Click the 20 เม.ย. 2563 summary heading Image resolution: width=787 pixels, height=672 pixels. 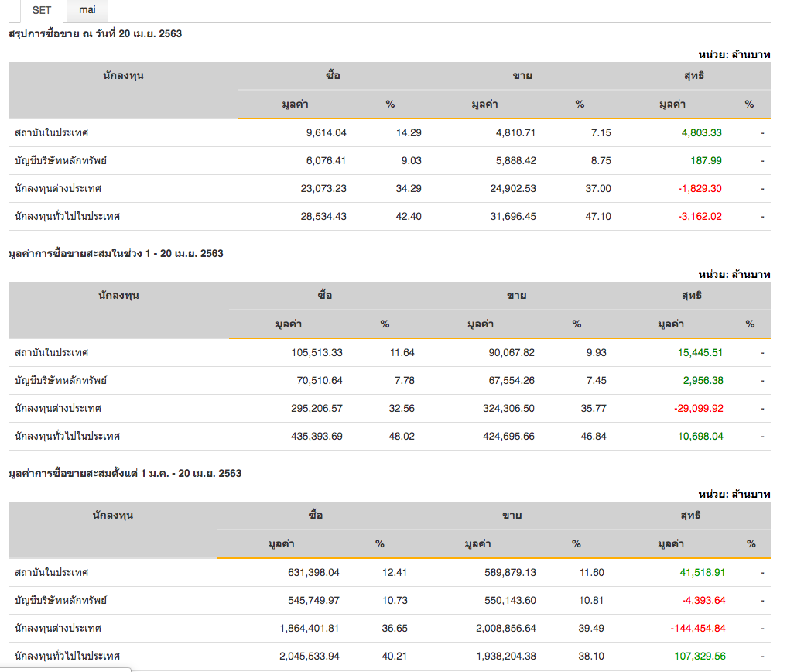(95, 33)
